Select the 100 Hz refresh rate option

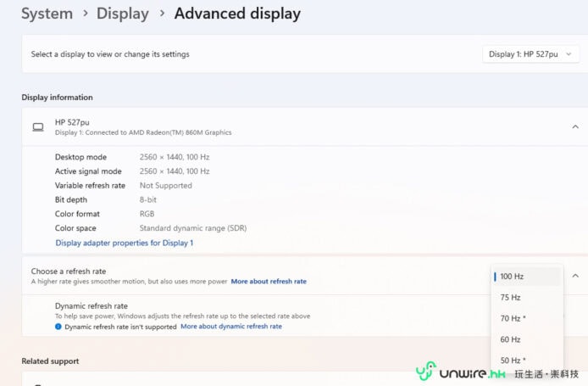526,277
